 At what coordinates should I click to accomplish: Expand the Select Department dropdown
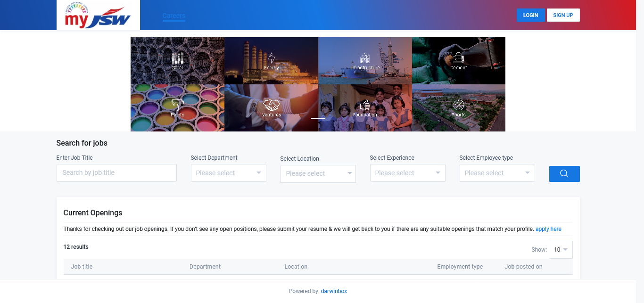coord(228,173)
